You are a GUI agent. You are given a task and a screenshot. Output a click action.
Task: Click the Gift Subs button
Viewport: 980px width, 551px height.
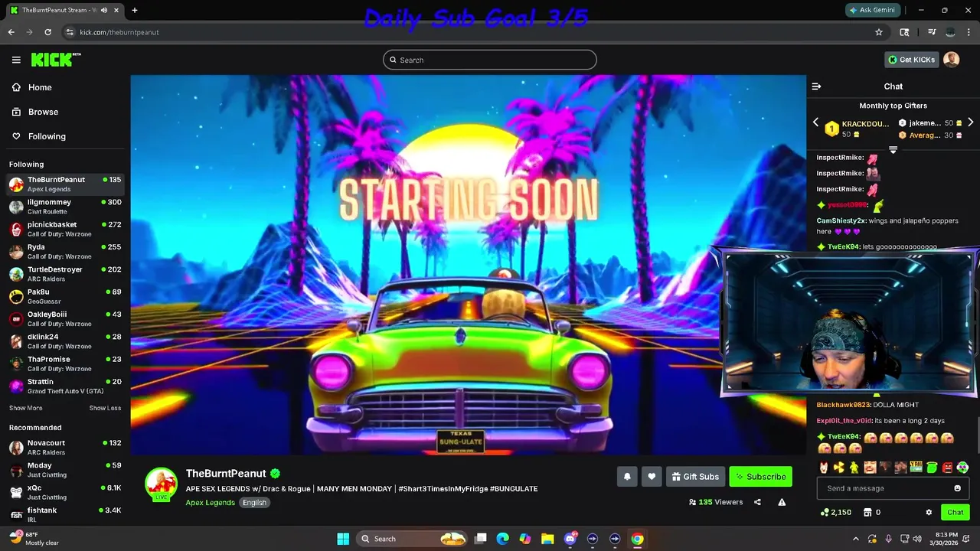695,476
